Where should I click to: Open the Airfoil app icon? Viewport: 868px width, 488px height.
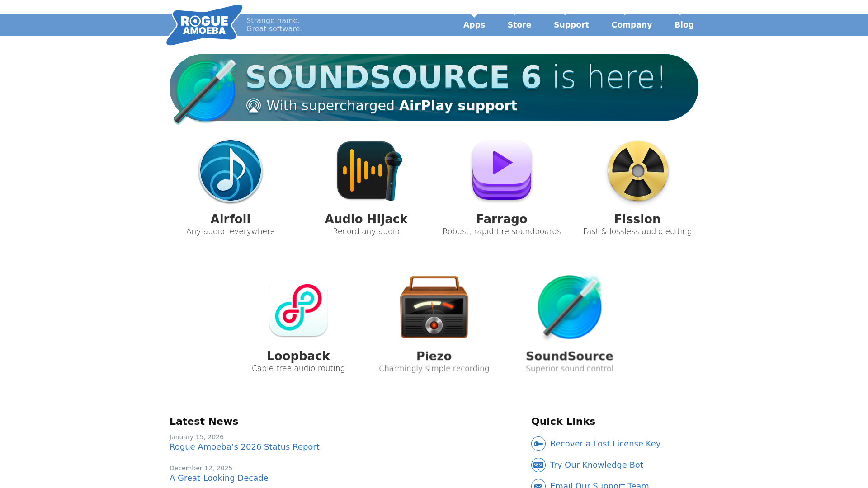[x=231, y=171]
